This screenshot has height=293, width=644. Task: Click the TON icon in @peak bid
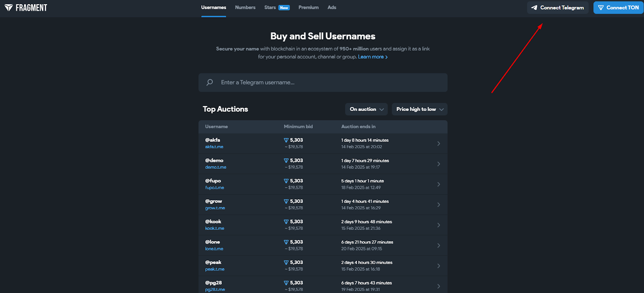coord(286,262)
